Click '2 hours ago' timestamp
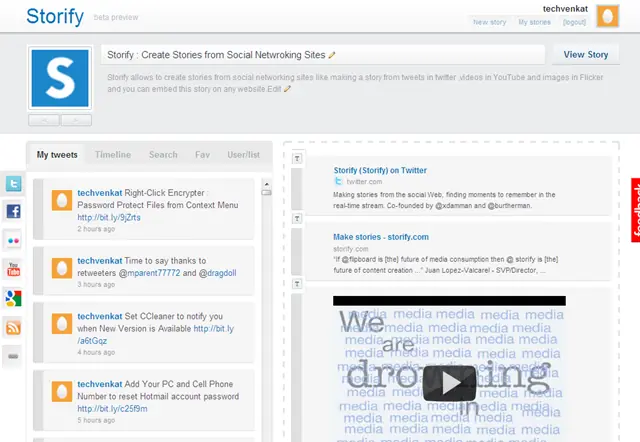 pos(96,229)
